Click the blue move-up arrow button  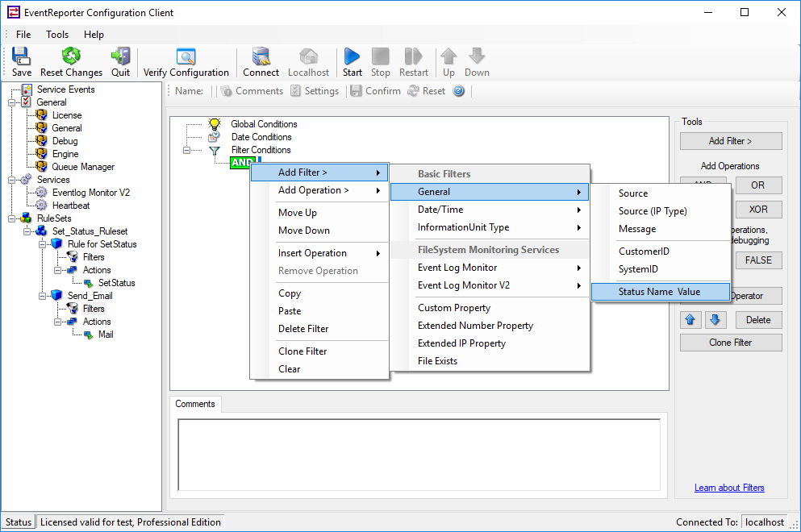[x=690, y=320]
